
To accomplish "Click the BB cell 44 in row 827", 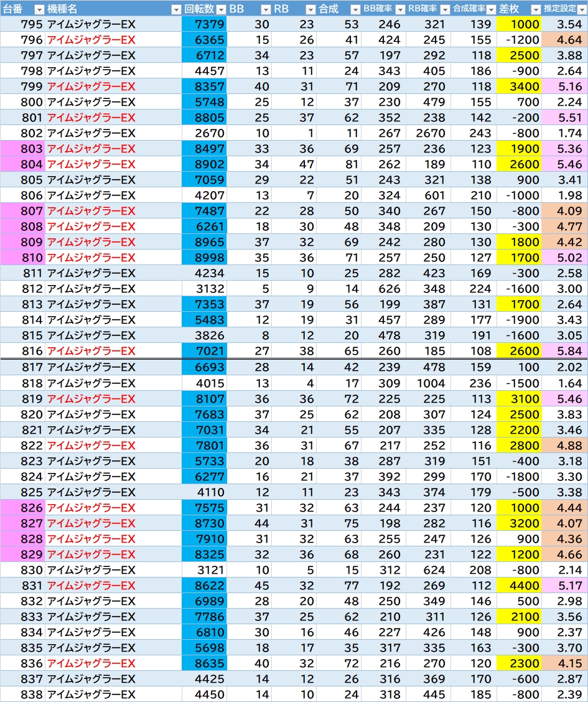I will tap(249, 523).
